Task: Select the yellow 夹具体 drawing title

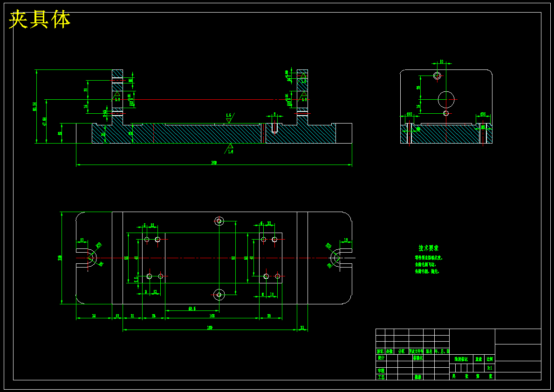Action: click(x=40, y=19)
